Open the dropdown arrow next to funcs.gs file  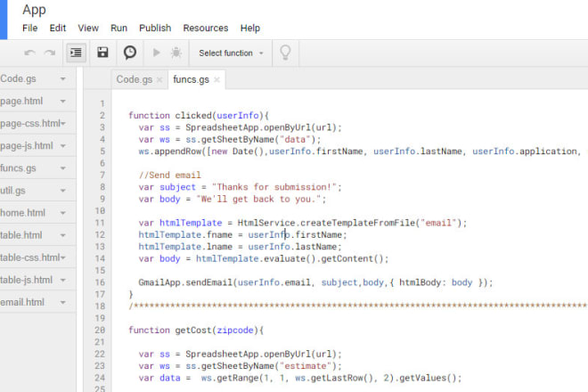point(63,168)
